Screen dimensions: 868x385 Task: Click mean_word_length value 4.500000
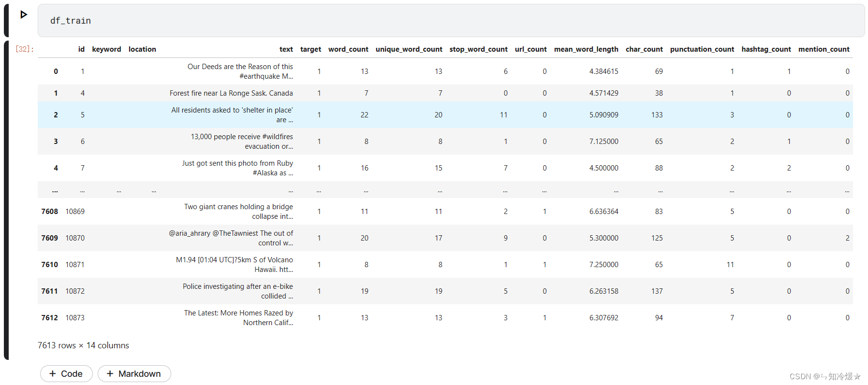(x=603, y=168)
